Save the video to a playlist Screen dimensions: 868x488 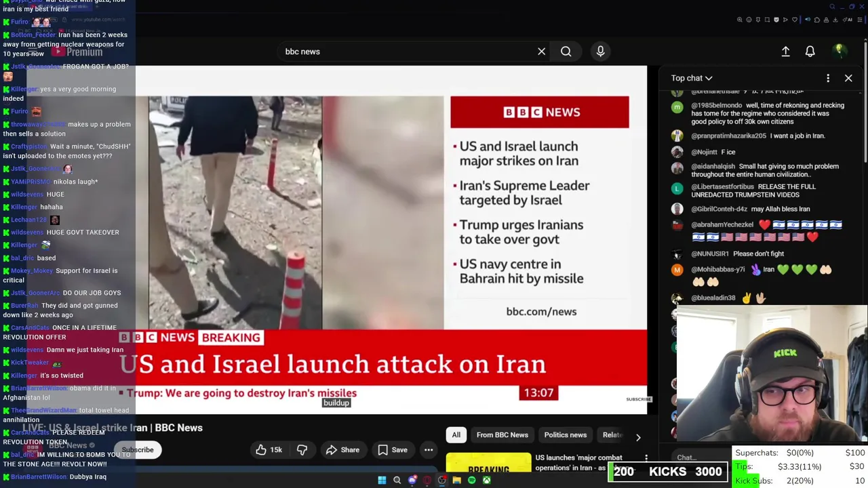point(393,450)
